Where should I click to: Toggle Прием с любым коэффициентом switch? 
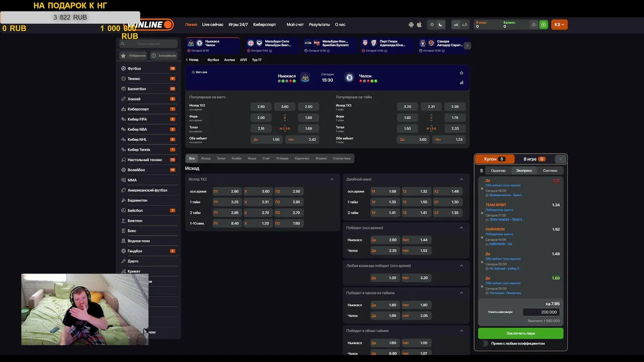[x=485, y=343]
